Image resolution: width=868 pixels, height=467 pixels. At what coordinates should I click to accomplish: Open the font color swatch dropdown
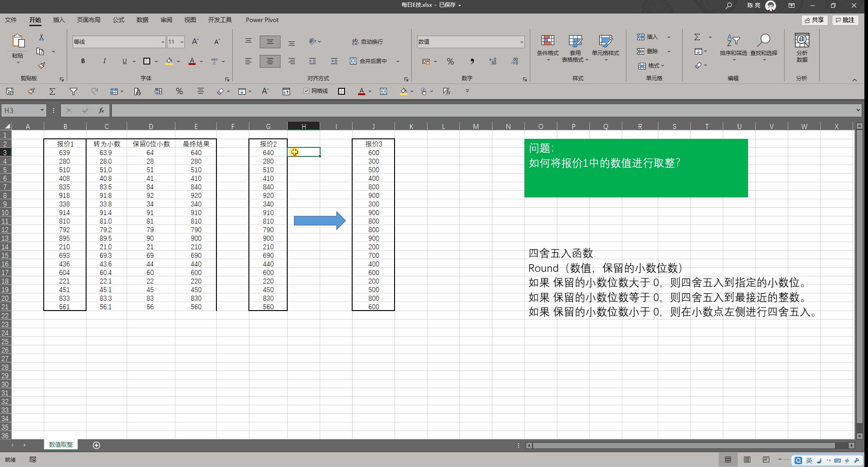pos(200,61)
